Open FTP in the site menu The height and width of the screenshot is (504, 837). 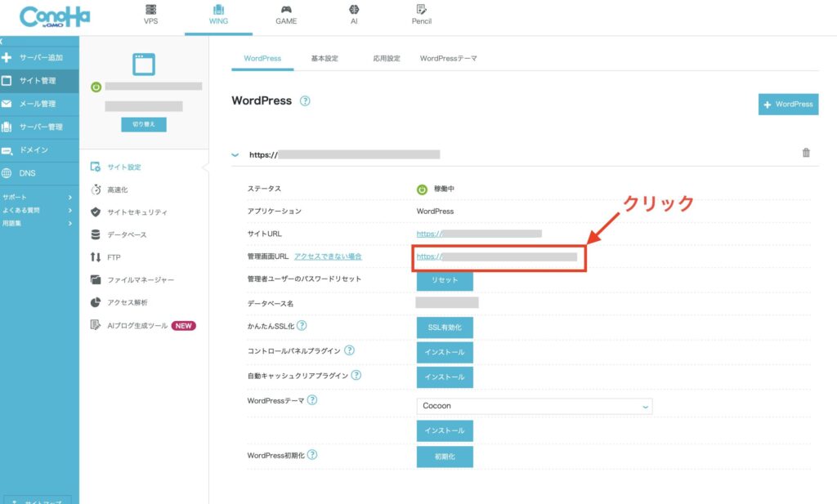click(114, 257)
